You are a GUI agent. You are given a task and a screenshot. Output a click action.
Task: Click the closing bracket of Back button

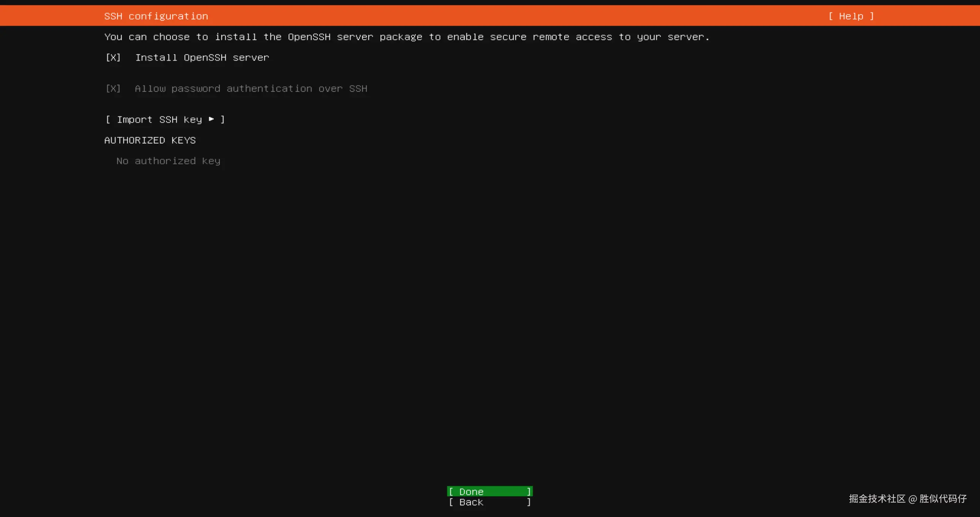coord(528,502)
